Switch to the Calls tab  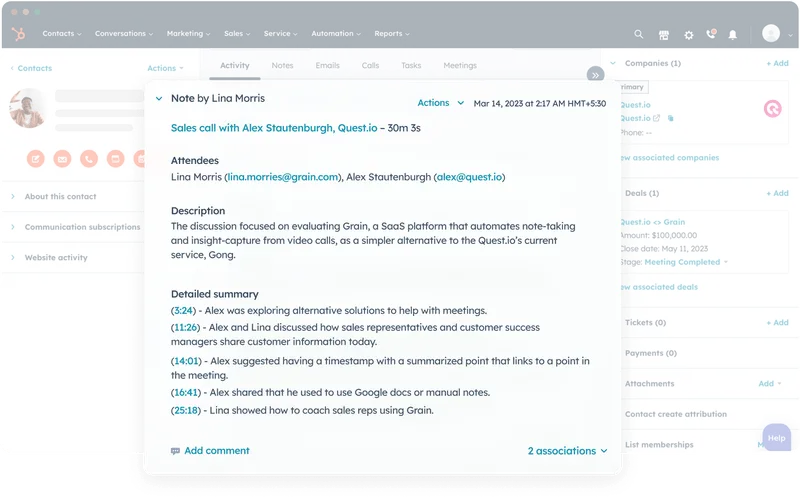point(370,65)
